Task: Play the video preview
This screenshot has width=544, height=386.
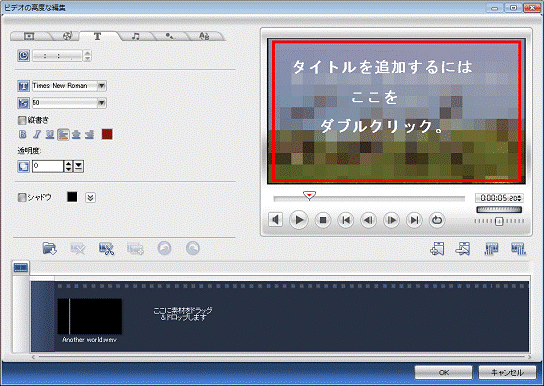Action: pyautogui.click(x=299, y=220)
